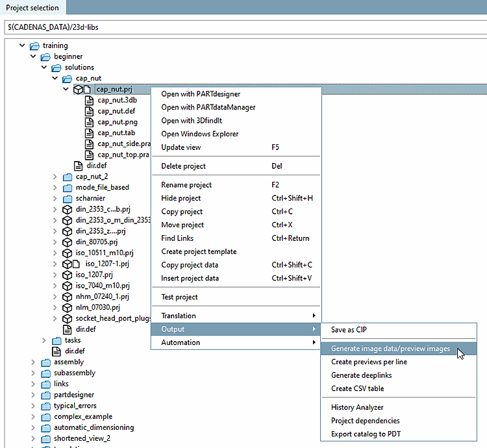This screenshot has width=487, height=448.
Task: Expand the tasks folder
Action: (x=44, y=340)
